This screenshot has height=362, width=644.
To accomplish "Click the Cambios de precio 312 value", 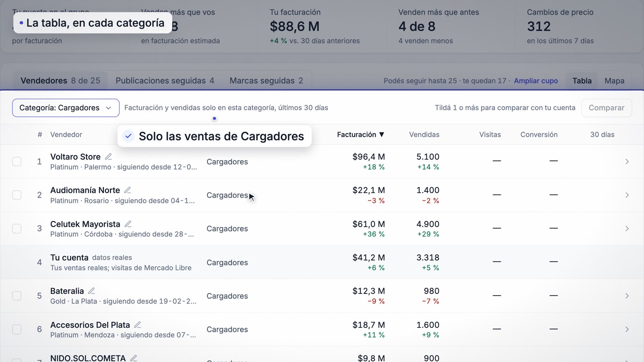I will click(x=539, y=27).
